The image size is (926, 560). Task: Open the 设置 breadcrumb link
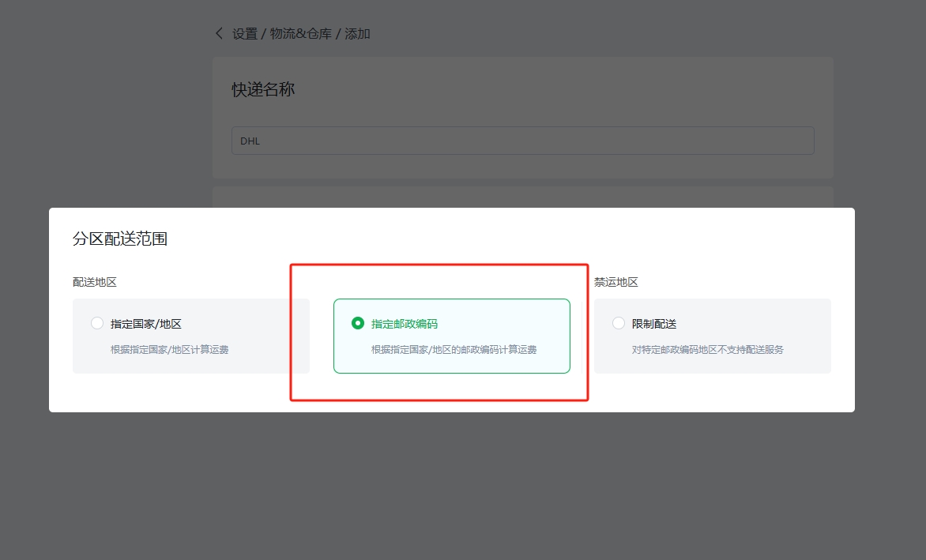[245, 34]
